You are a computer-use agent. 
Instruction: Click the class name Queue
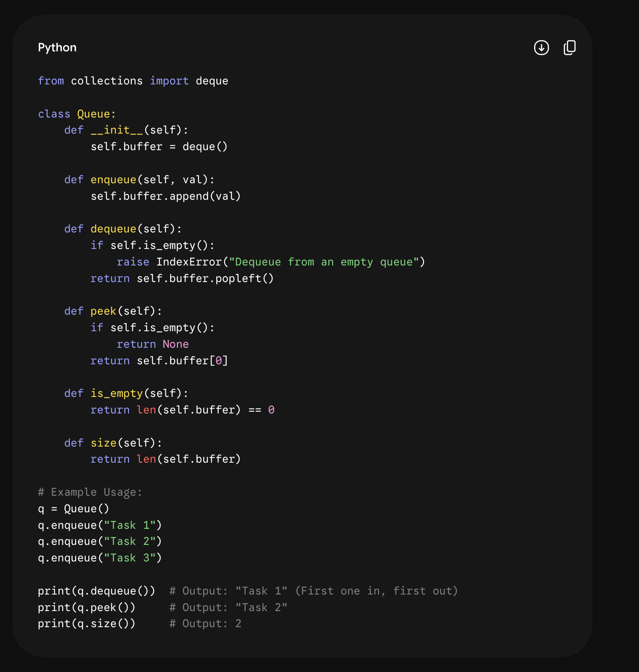point(94,114)
